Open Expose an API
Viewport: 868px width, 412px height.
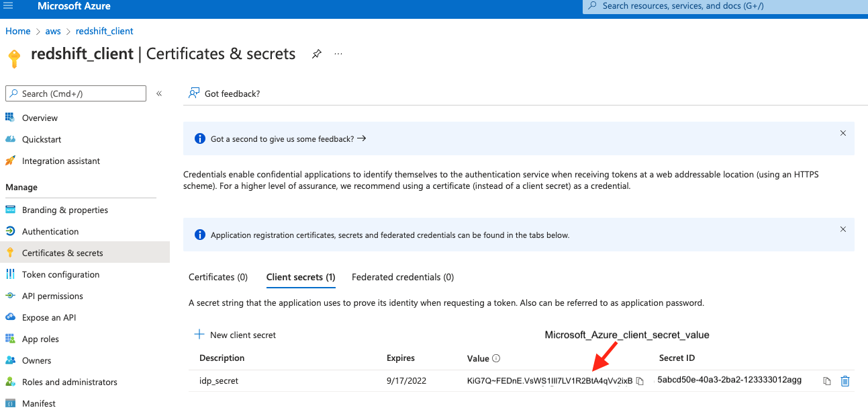click(49, 317)
